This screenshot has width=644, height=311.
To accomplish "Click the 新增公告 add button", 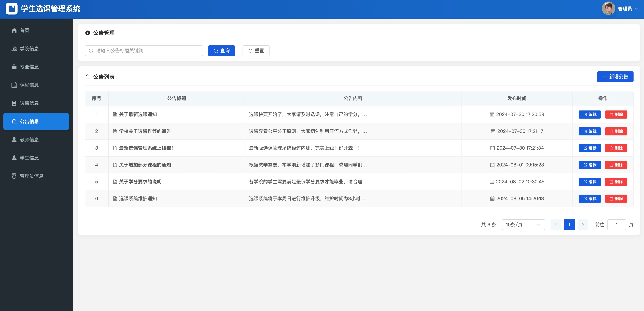I will (615, 77).
